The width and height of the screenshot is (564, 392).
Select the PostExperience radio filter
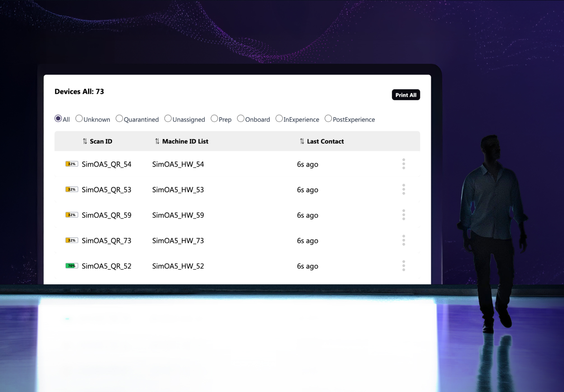(x=328, y=119)
